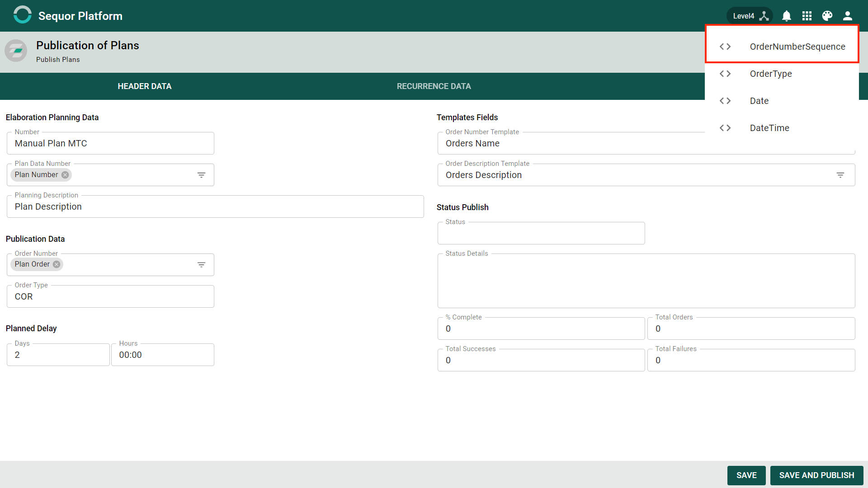The image size is (868, 488).
Task: Click the code icon beside DateTime
Action: [725, 128]
